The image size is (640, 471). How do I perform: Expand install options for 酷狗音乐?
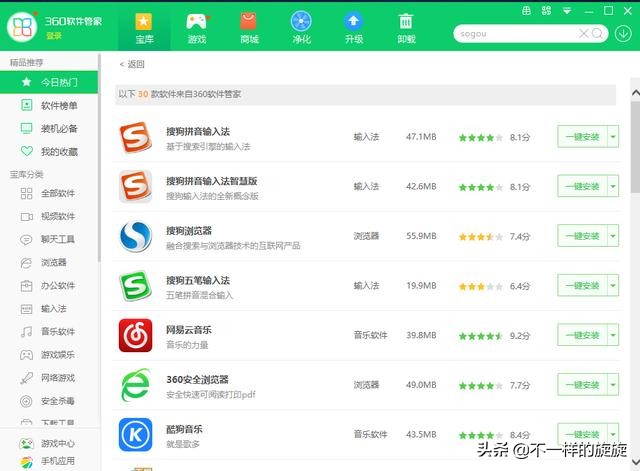[x=613, y=434]
